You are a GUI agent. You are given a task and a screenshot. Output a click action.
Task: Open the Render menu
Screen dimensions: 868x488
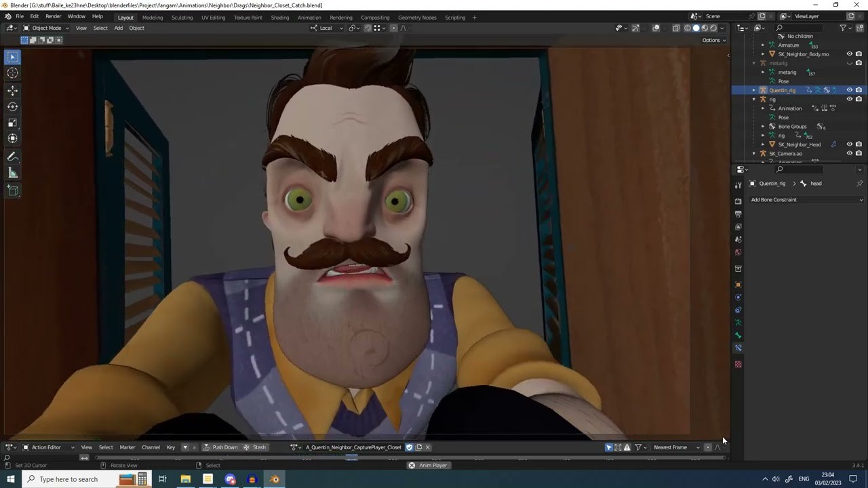(54, 16)
